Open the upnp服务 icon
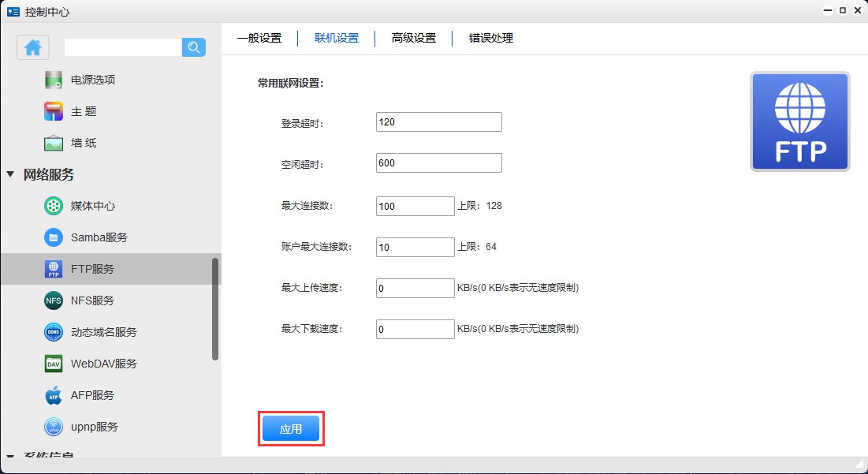This screenshot has width=868, height=474. [54, 427]
